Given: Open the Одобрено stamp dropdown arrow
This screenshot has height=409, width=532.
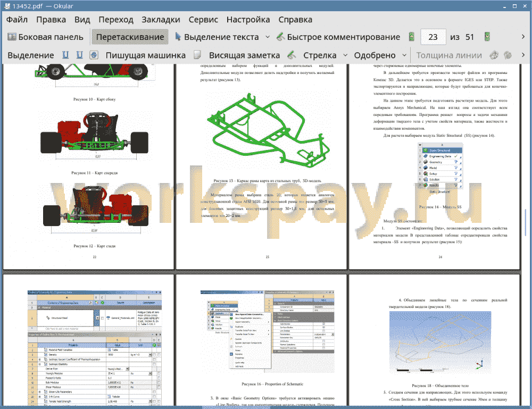Looking at the screenshot, I should click(404, 55).
